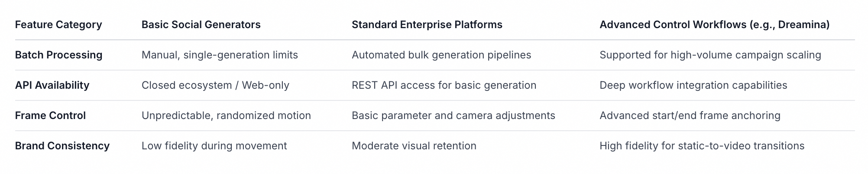Viewport: 868px width, 174px height.
Task: Select the Advanced Control Workflows header
Action: click(x=715, y=25)
